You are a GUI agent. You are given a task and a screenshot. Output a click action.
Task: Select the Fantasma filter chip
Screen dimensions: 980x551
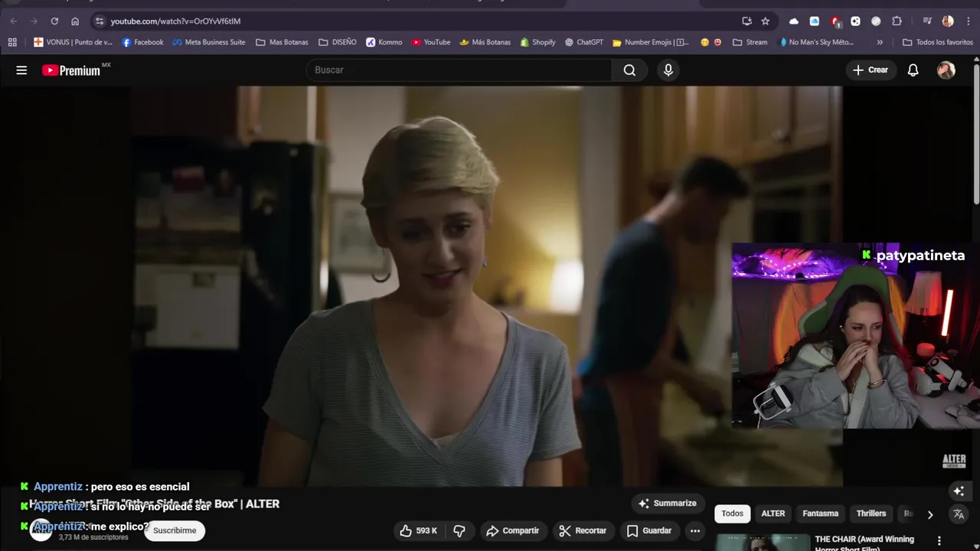(820, 514)
